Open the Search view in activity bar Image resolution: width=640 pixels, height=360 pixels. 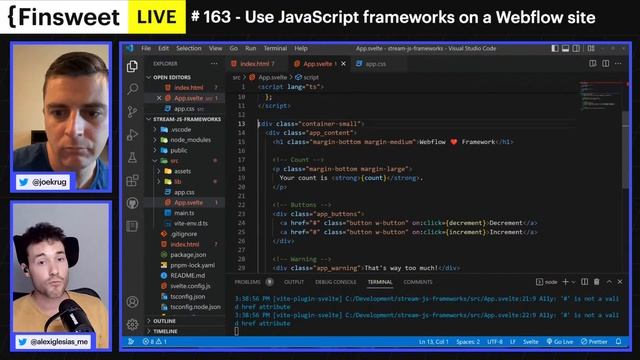[x=132, y=89]
